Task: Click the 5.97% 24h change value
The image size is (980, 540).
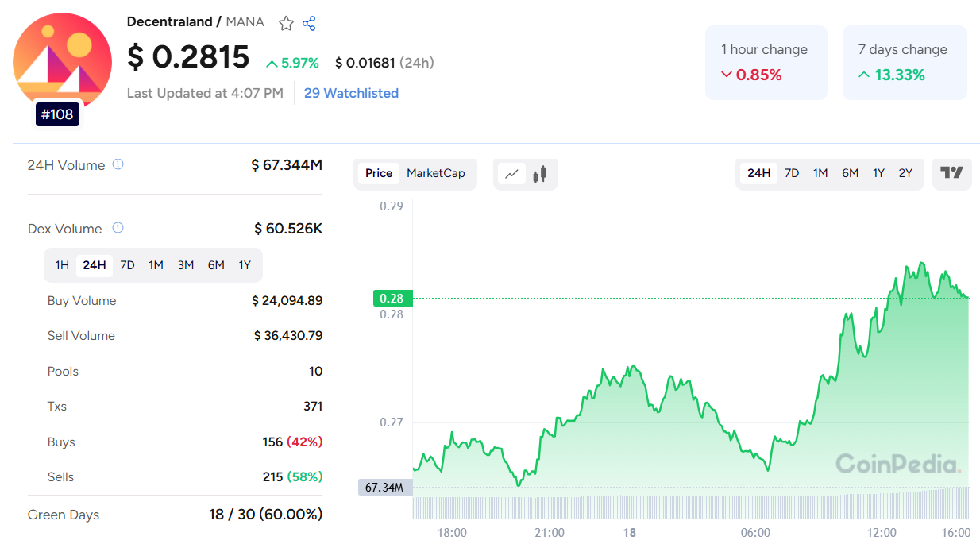Action: pos(292,63)
